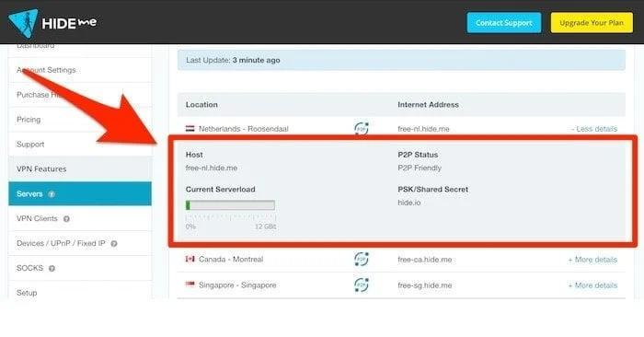The width and height of the screenshot is (644, 337).
Task: Click the free-ca.hide.me address
Action: (x=425, y=260)
